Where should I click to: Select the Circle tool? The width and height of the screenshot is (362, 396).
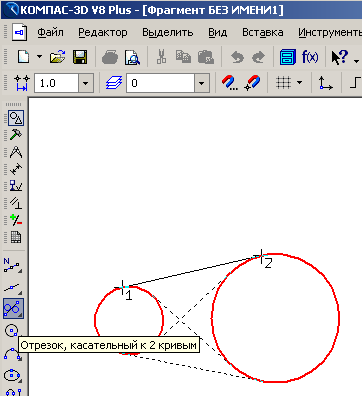13,331
